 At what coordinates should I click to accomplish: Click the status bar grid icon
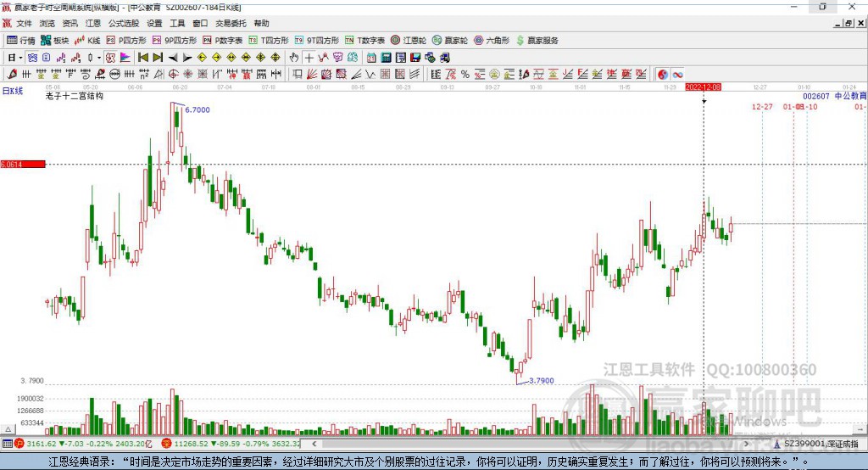7,444
